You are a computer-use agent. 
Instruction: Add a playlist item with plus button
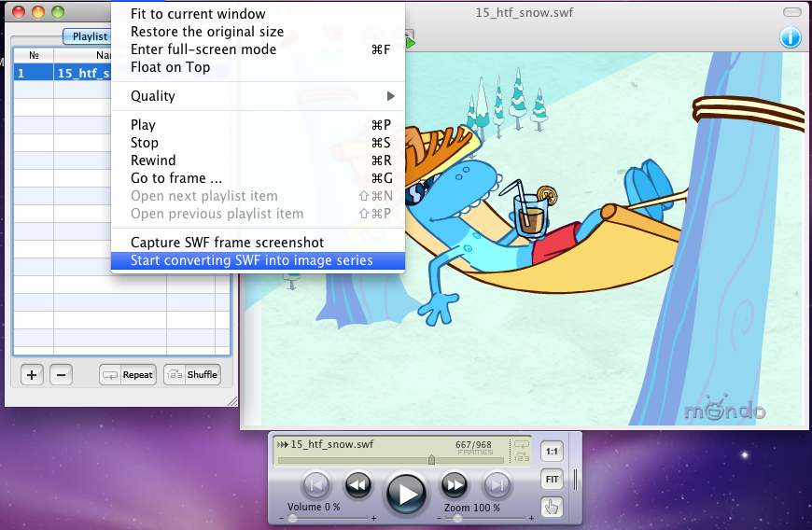click(32, 375)
